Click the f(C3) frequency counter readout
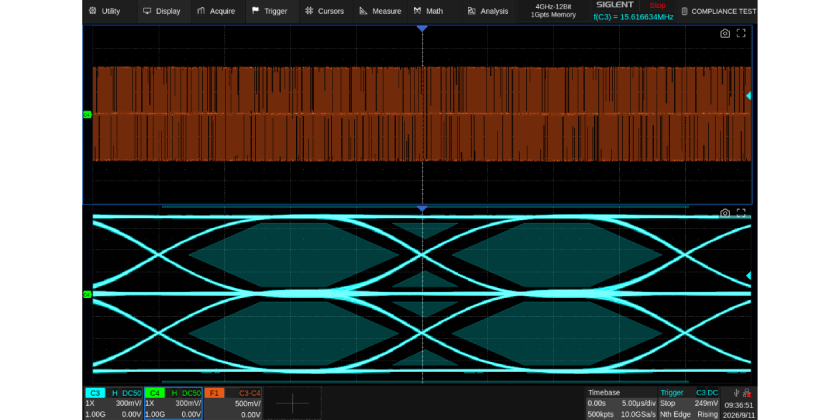840x420 pixels. click(633, 17)
